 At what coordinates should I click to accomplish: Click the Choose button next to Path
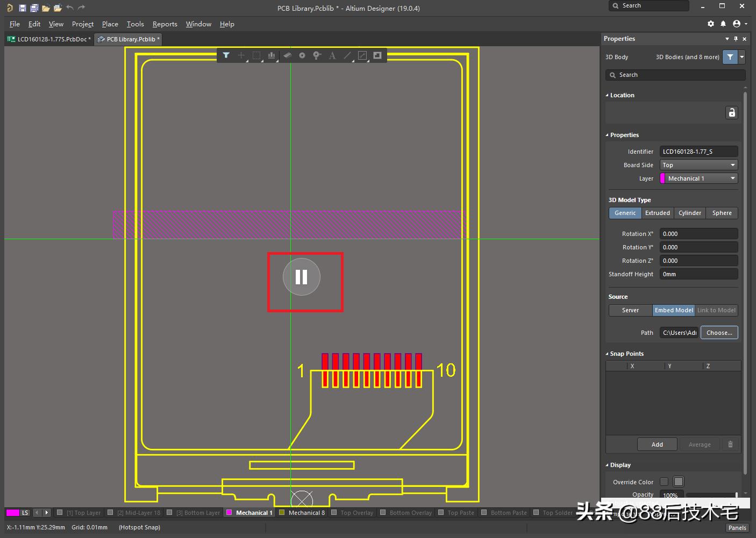coord(719,332)
